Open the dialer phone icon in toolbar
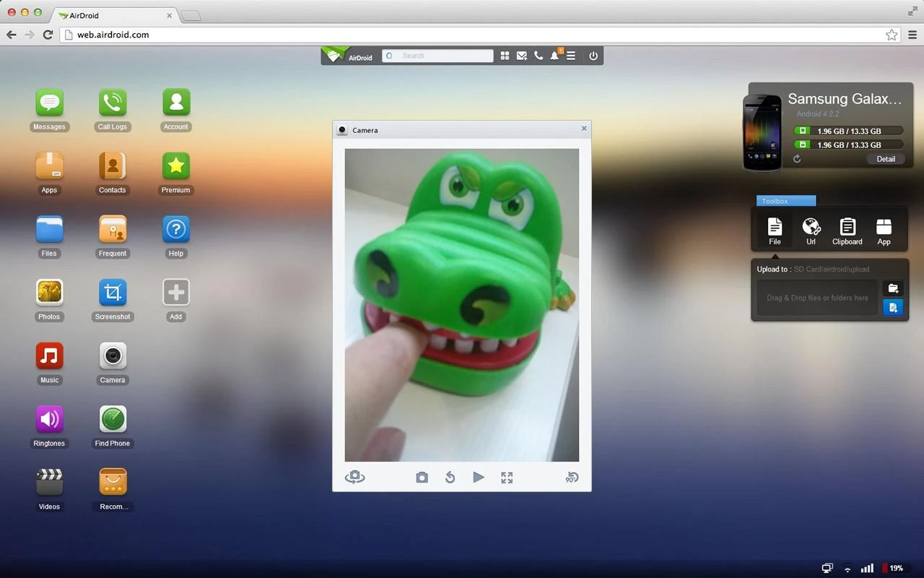The image size is (924, 578). pyautogui.click(x=539, y=55)
